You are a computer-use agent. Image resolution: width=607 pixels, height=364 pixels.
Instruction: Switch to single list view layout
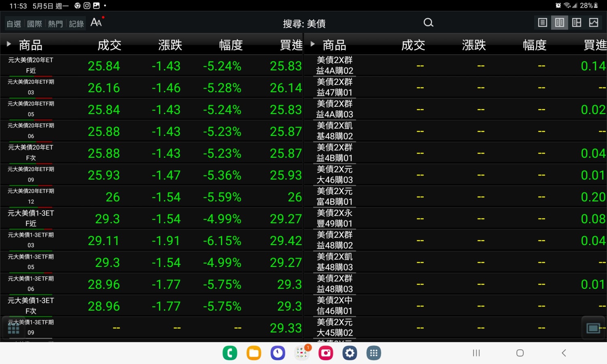[543, 23]
